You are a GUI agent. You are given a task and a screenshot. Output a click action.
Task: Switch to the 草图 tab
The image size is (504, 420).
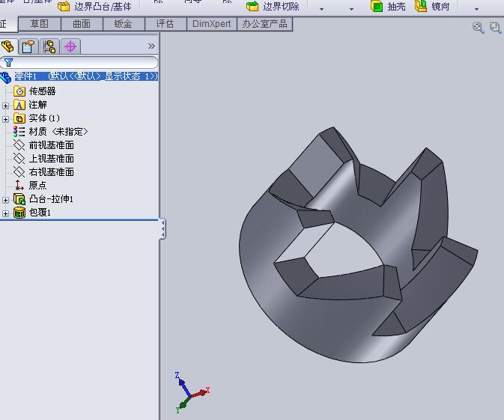[40, 24]
